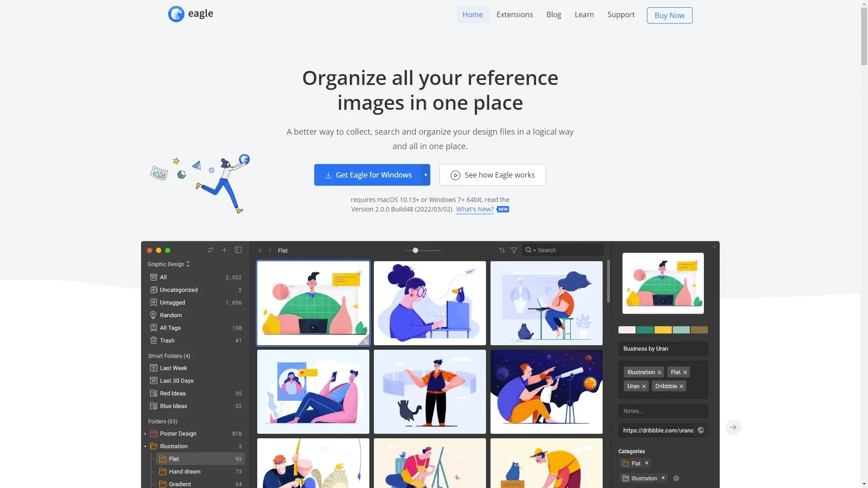Screen dimensions: 868x488
Task: Click the pale pink color swatch
Action: click(x=627, y=330)
